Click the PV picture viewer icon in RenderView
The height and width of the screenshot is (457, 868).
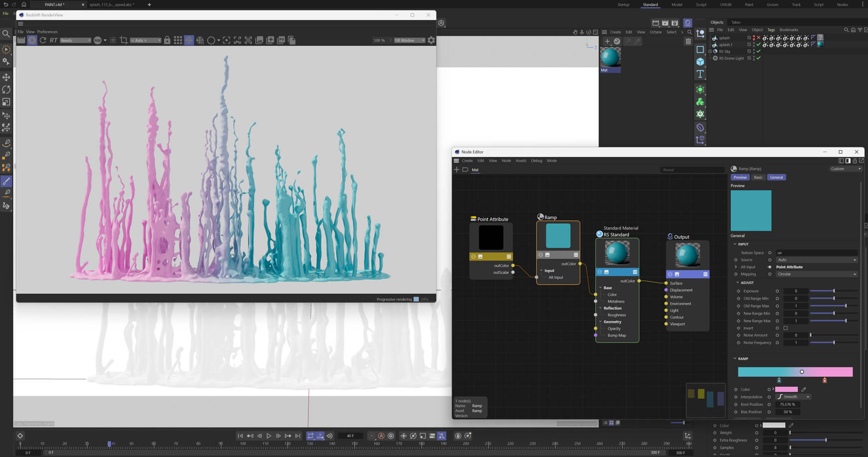[281, 40]
